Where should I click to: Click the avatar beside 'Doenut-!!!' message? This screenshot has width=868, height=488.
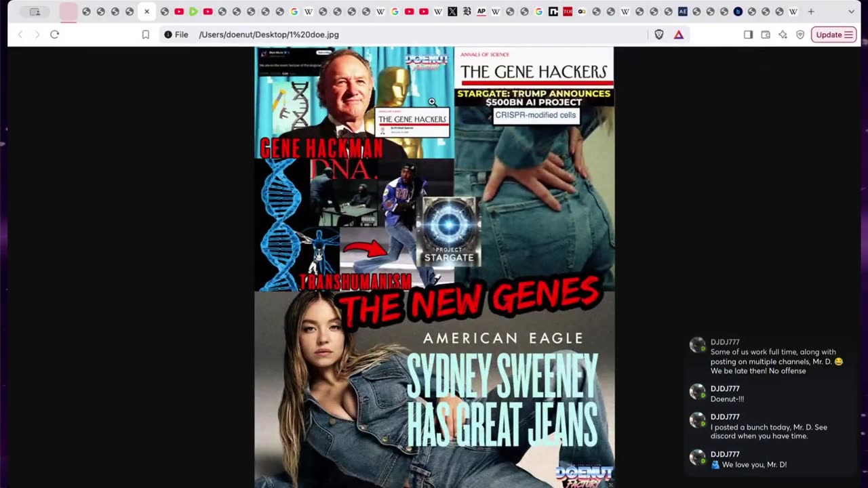tap(698, 392)
